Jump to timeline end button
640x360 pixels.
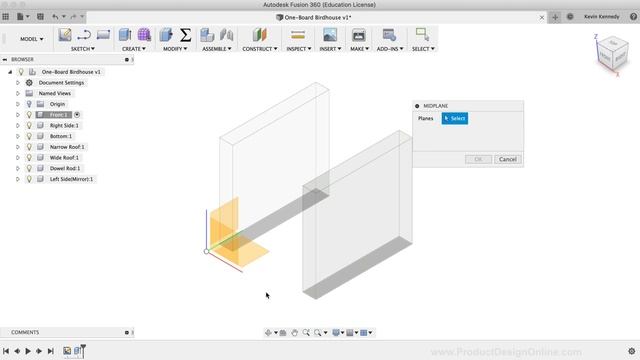coord(50,351)
